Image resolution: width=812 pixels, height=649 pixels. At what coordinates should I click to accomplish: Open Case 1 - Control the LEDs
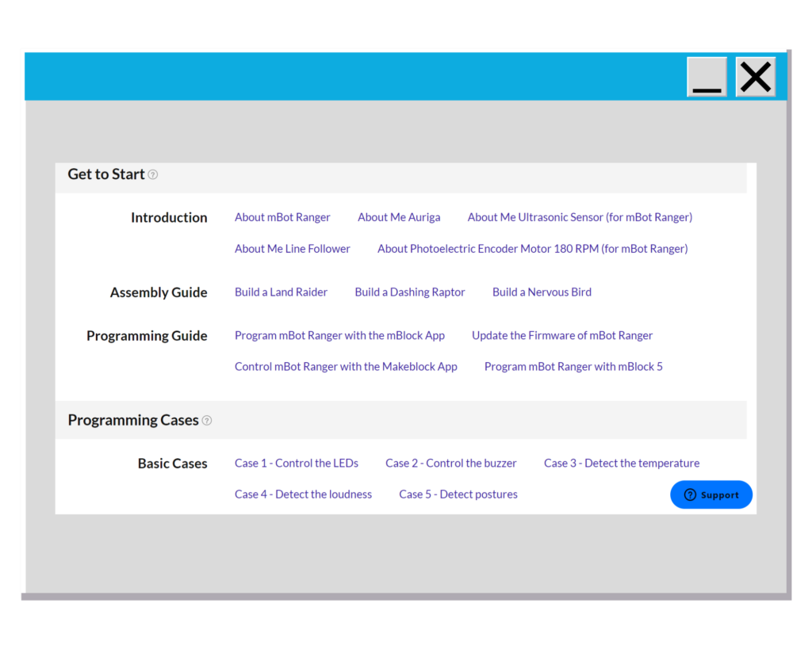297,464
